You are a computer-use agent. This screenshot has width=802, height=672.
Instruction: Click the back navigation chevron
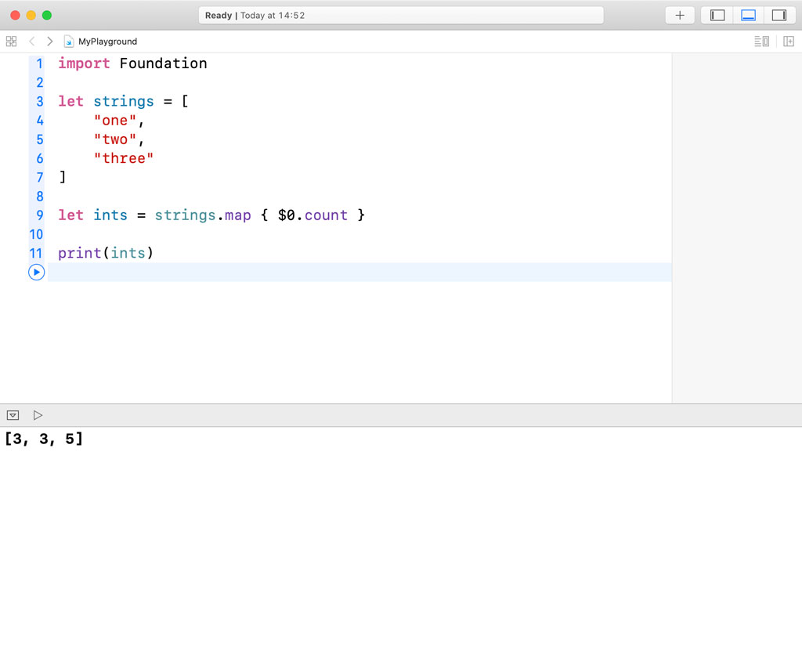(31, 41)
